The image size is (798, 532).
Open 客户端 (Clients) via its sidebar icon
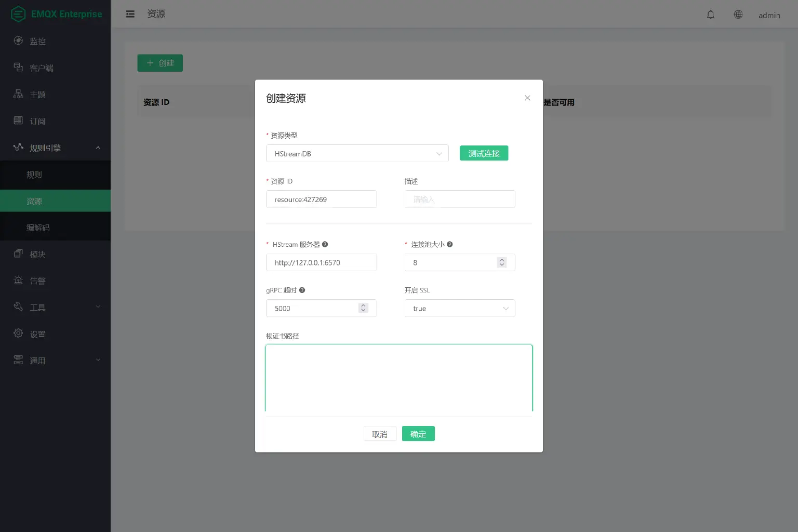tap(19, 68)
